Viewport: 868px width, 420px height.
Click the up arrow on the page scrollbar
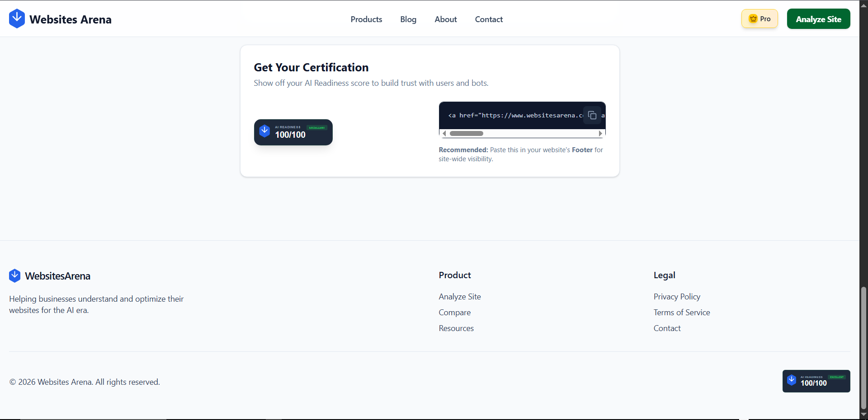tap(863, 5)
